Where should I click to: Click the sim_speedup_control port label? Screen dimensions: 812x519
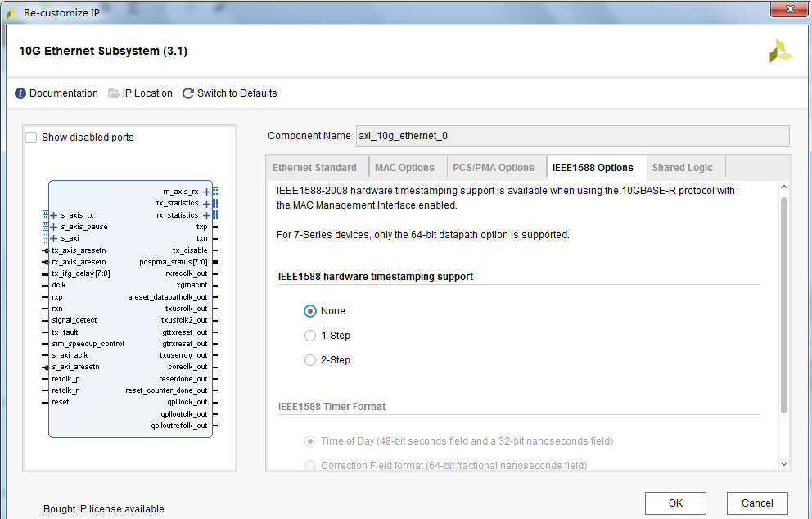[88, 344]
